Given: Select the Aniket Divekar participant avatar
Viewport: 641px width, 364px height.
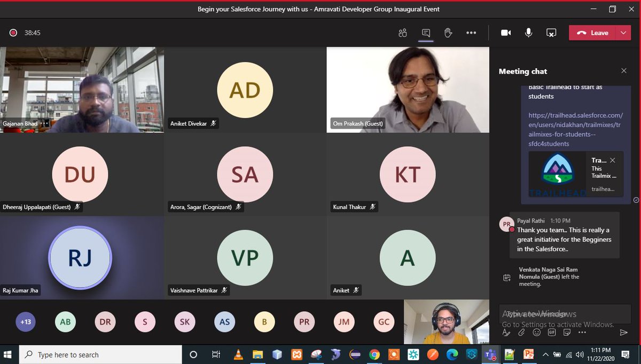Looking at the screenshot, I should [x=245, y=90].
